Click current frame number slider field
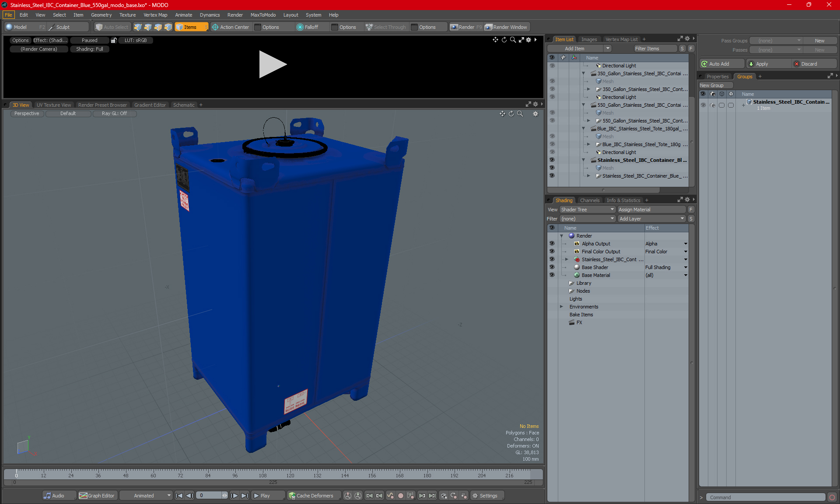840x504 pixels. 212,496
